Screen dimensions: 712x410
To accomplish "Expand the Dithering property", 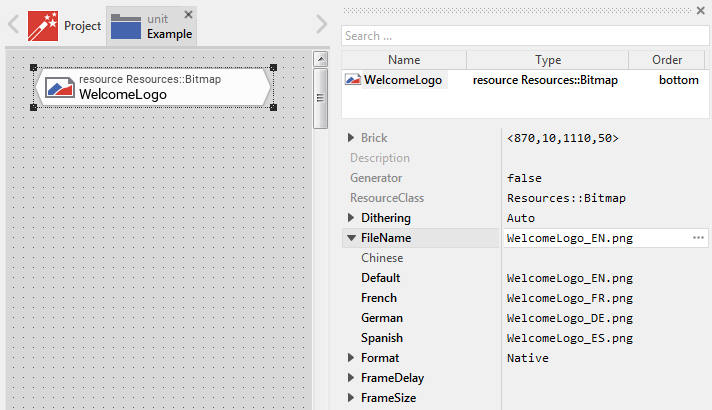I will click(x=350, y=218).
